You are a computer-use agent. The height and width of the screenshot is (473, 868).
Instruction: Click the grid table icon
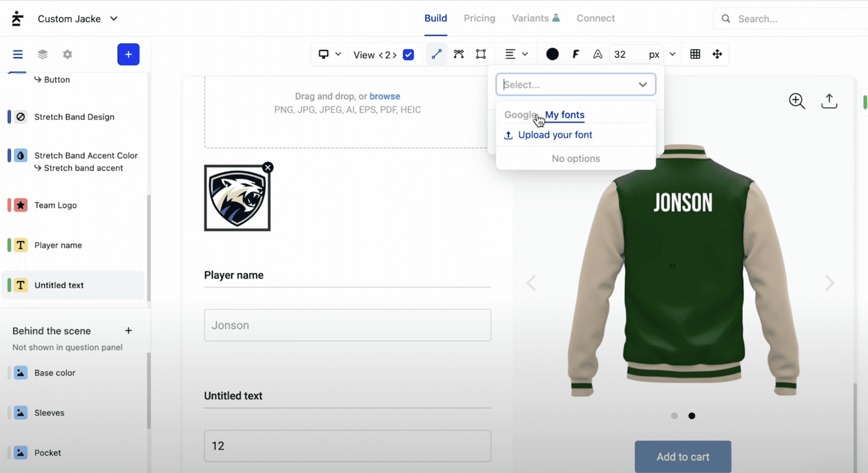pyautogui.click(x=695, y=54)
